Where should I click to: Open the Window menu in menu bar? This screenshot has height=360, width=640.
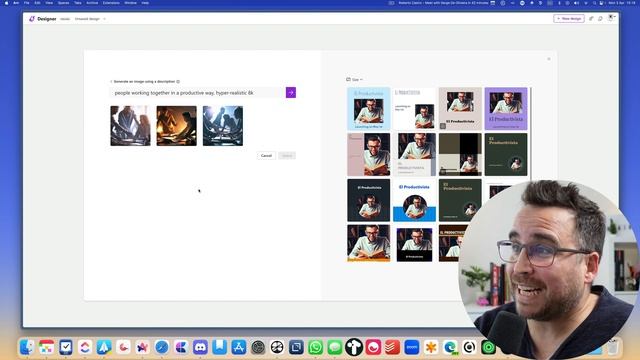click(x=131, y=3)
